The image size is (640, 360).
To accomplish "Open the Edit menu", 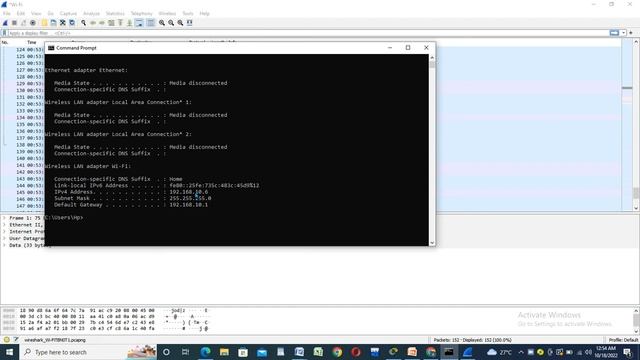I will tap(21, 13).
